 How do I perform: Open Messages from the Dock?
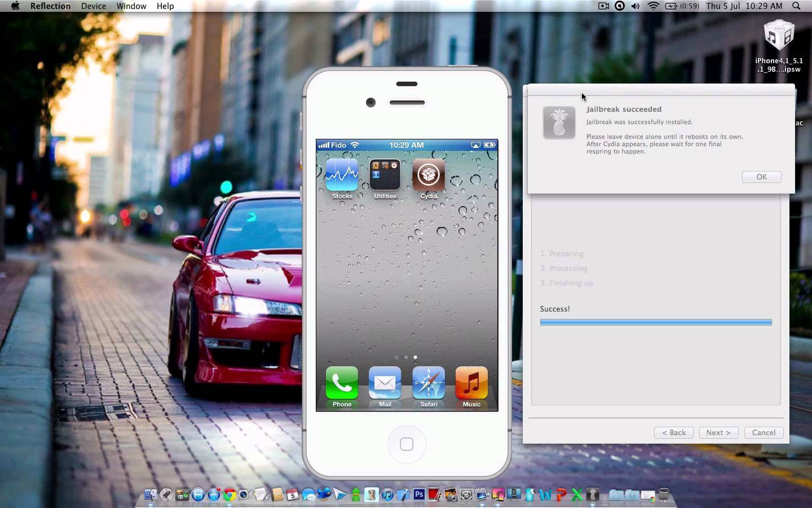click(309, 495)
